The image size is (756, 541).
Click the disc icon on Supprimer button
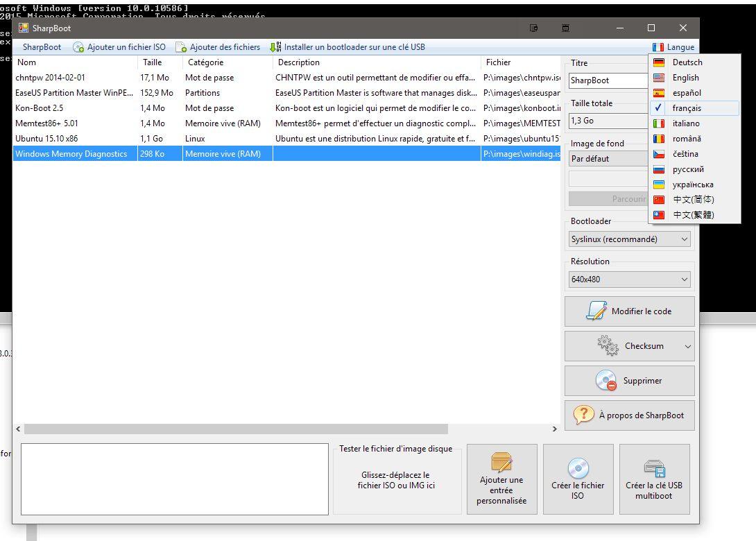pos(606,380)
